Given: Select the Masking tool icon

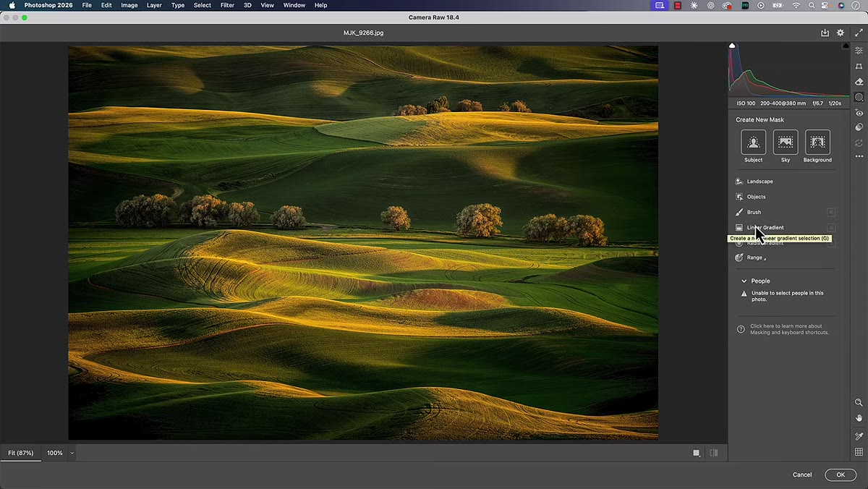Looking at the screenshot, I should pyautogui.click(x=859, y=97).
